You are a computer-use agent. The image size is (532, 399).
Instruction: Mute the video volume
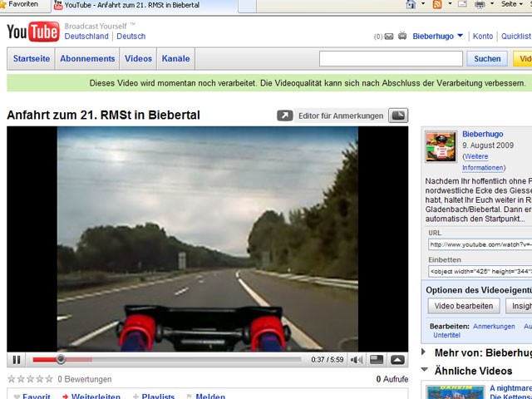[x=357, y=360]
